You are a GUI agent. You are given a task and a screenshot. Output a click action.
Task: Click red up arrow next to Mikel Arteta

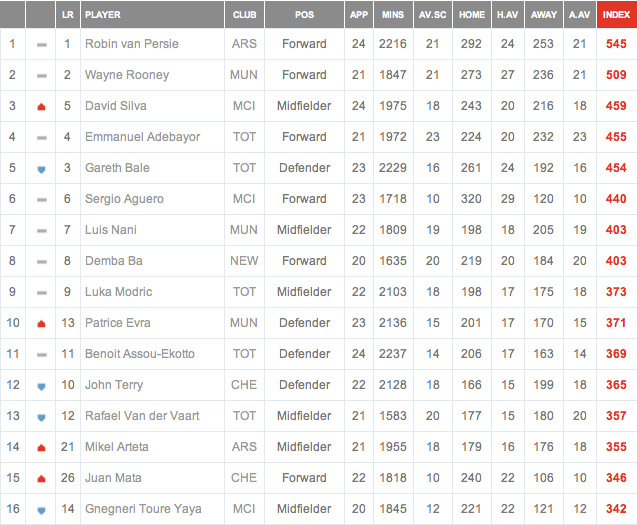pyautogui.click(x=41, y=448)
